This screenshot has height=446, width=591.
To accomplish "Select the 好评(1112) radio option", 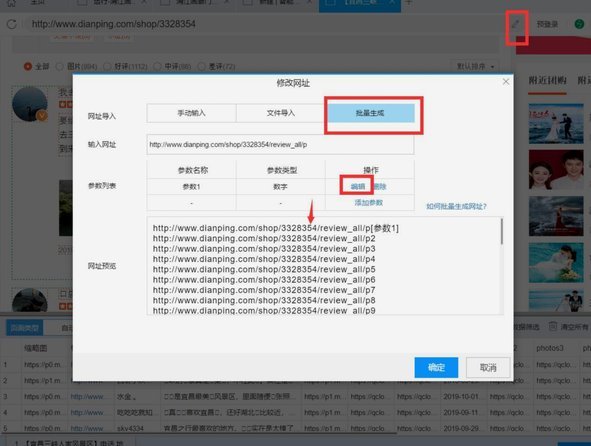I will [x=107, y=67].
